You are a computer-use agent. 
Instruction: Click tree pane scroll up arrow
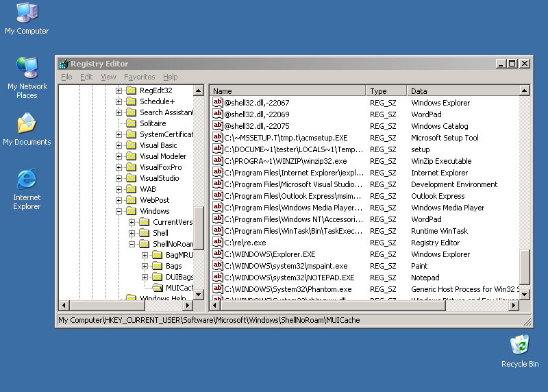pos(199,90)
